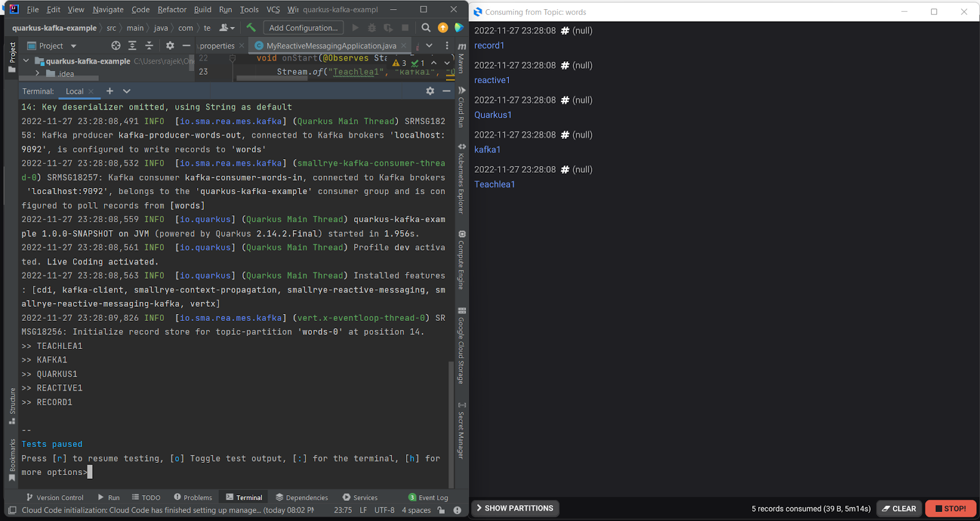
Task: Open the File menu
Action: pos(33,9)
